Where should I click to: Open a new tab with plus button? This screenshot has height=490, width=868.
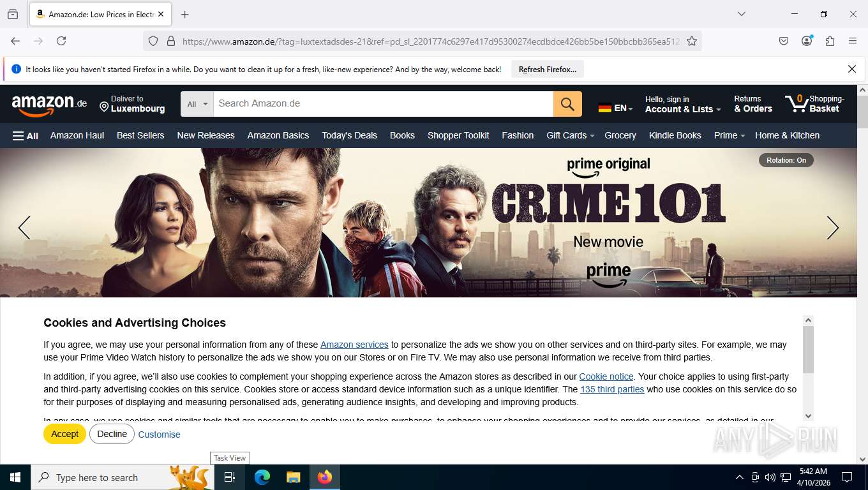point(185,14)
